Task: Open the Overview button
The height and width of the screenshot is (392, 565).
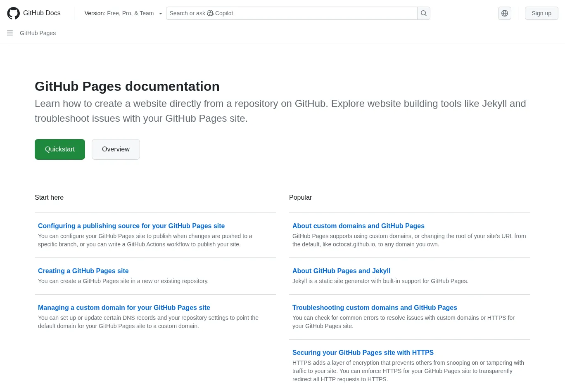Action: tap(116, 149)
